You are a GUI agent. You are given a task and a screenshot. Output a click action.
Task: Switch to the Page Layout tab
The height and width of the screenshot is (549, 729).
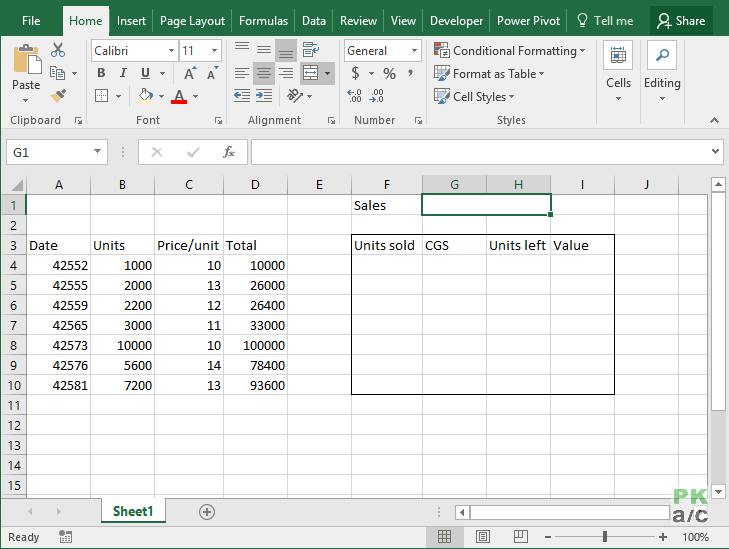pos(192,21)
